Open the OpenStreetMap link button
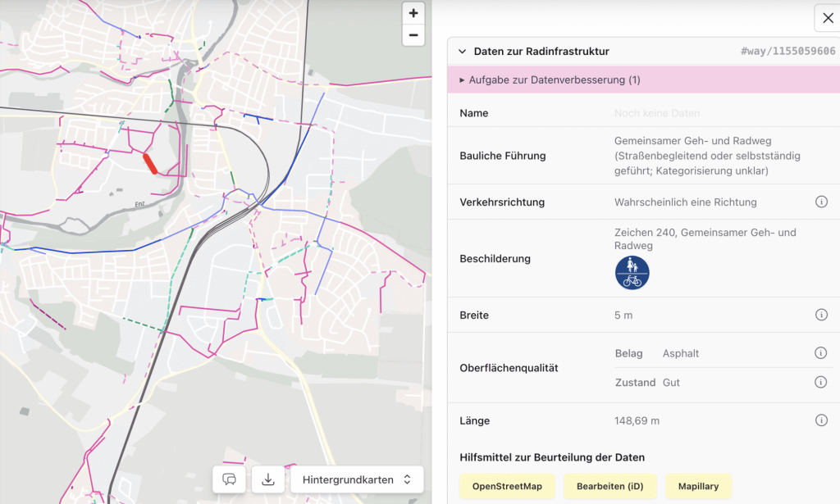 [507, 486]
